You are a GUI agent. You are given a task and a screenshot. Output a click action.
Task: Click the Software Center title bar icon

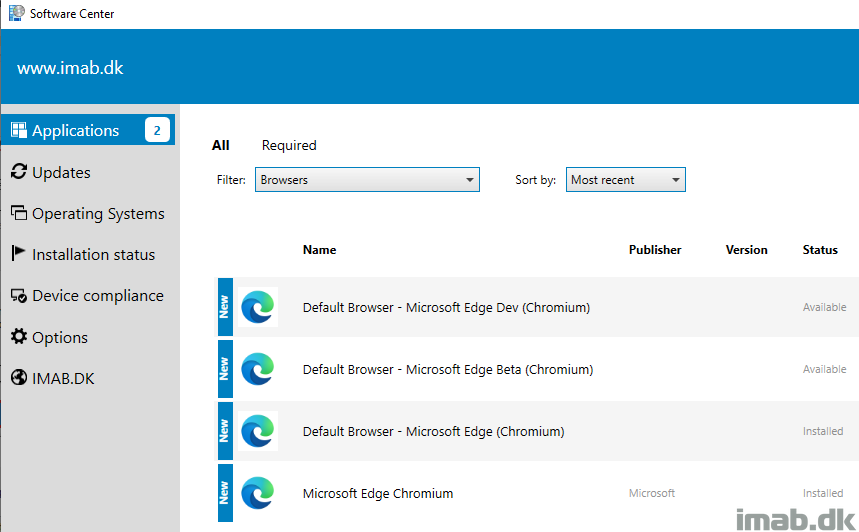[x=16, y=13]
